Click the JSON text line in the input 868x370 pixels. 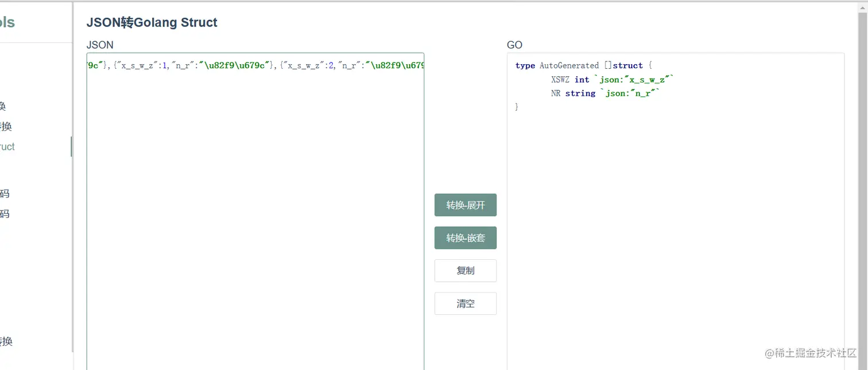click(255, 65)
